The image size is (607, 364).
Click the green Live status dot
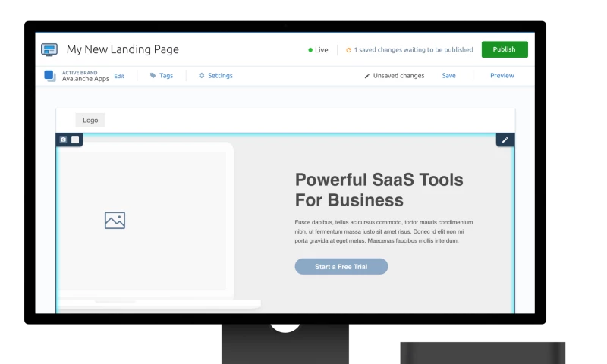click(x=310, y=50)
